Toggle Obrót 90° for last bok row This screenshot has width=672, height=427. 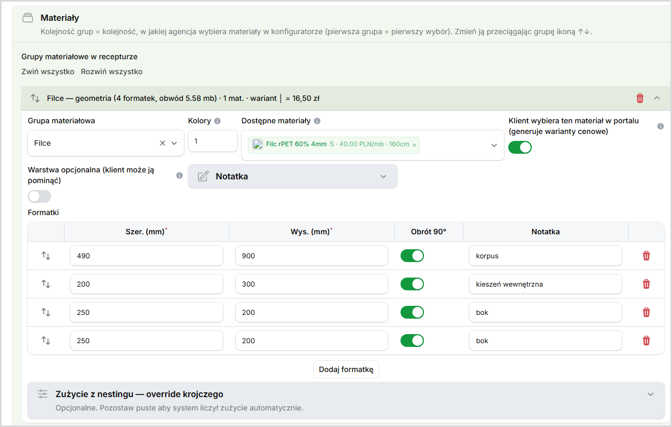[412, 341]
